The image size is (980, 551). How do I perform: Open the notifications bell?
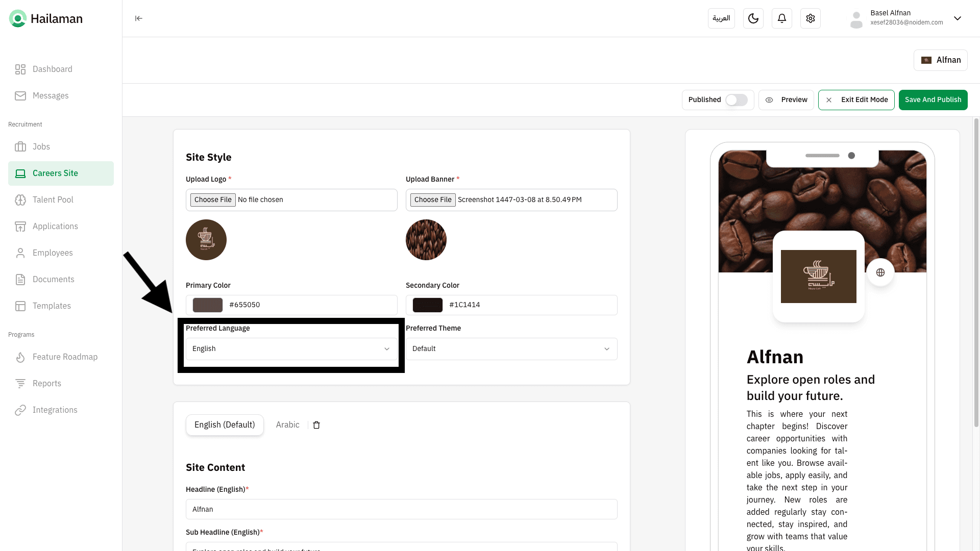click(781, 18)
